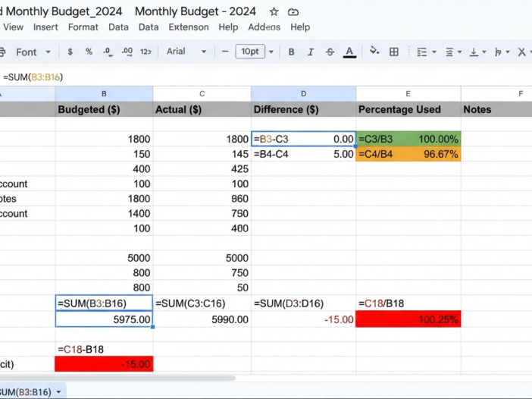
Task: Select the orange 96.67% cell
Action: [x=408, y=154]
